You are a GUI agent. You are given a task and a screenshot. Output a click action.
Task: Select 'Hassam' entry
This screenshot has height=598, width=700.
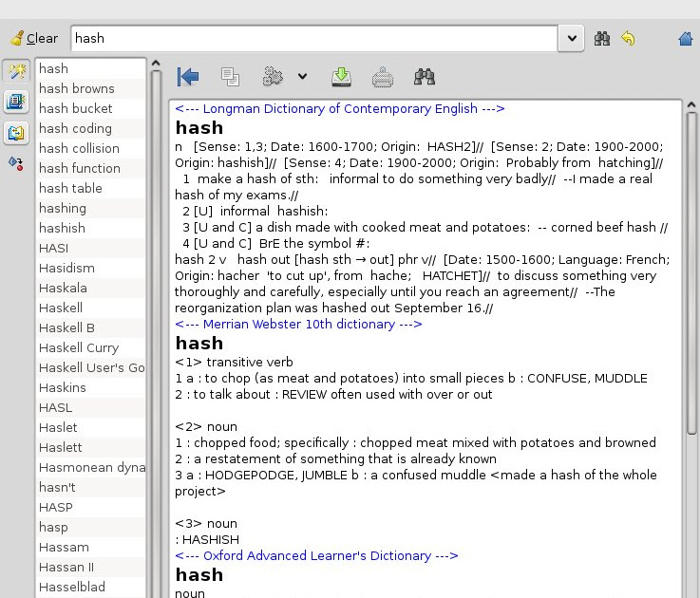click(x=90, y=547)
